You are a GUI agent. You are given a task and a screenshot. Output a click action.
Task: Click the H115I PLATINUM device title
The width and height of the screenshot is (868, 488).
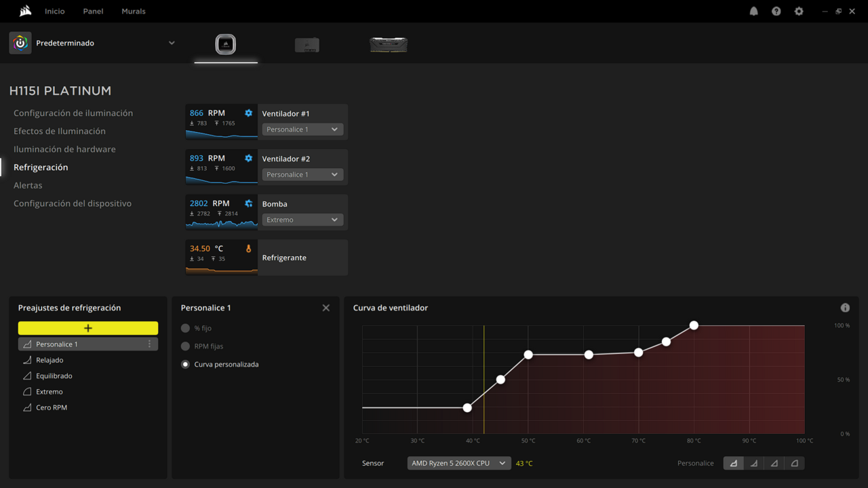pyautogui.click(x=60, y=91)
